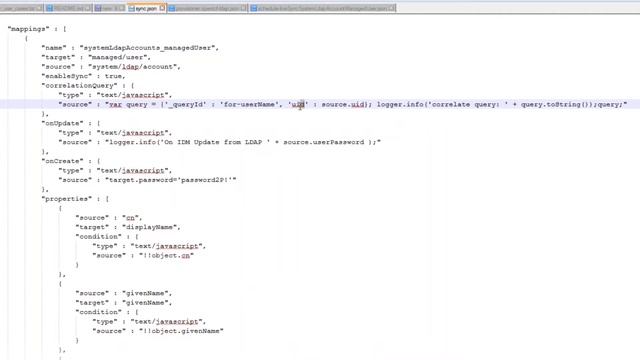
Task: Switch to the sync.json tab
Action: pos(146,8)
